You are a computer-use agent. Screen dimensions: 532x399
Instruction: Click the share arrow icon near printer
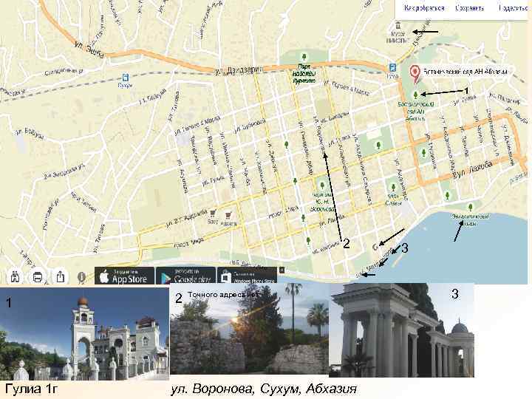point(60,276)
